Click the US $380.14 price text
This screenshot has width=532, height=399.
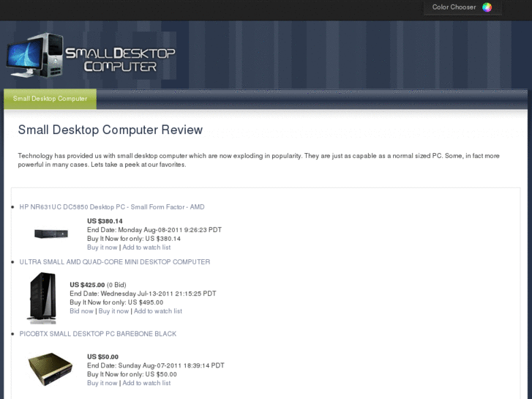click(x=105, y=221)
